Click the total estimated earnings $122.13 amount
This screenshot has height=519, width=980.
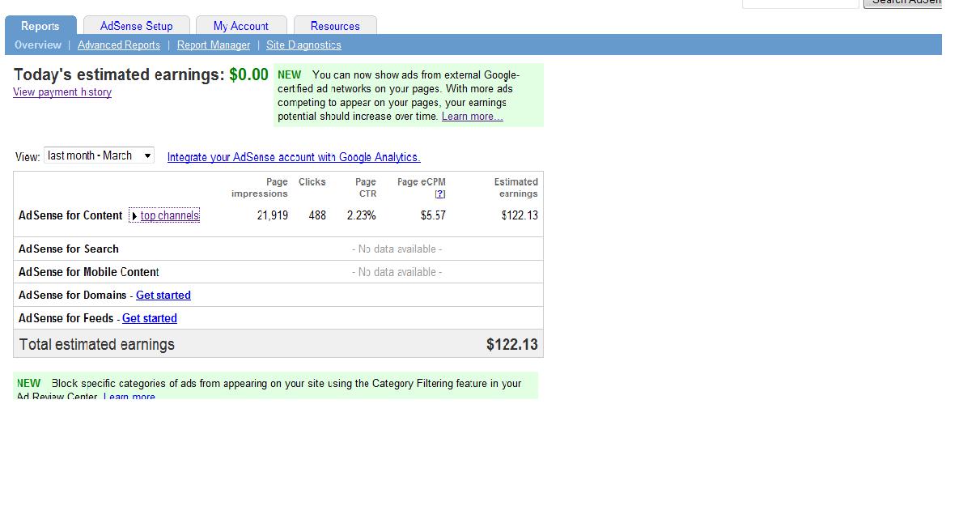pyautogui.click(x=512, y=345)
